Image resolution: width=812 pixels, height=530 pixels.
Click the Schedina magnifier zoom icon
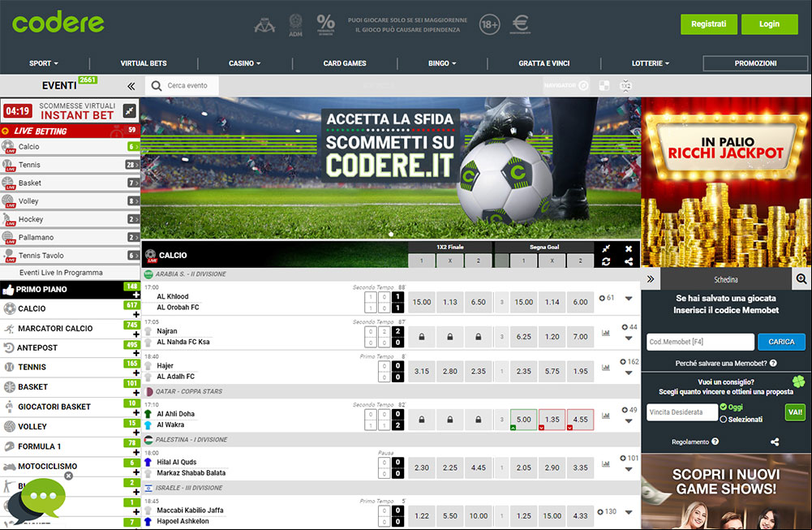[x=801, y=279]
